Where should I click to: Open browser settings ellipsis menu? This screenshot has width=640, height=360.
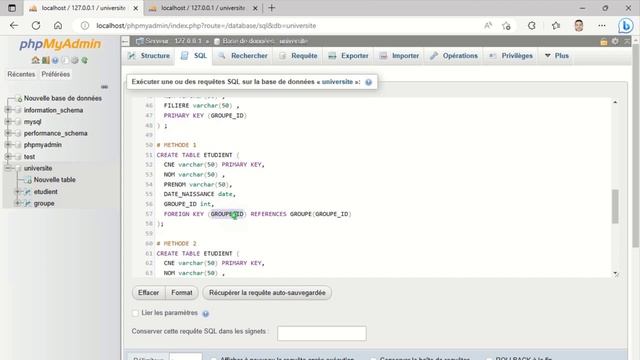click(602, 26)
